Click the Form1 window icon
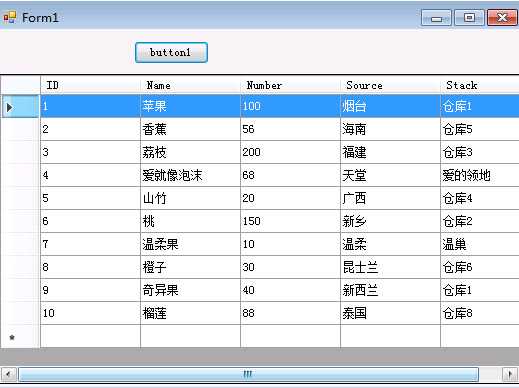 [10, 17]
